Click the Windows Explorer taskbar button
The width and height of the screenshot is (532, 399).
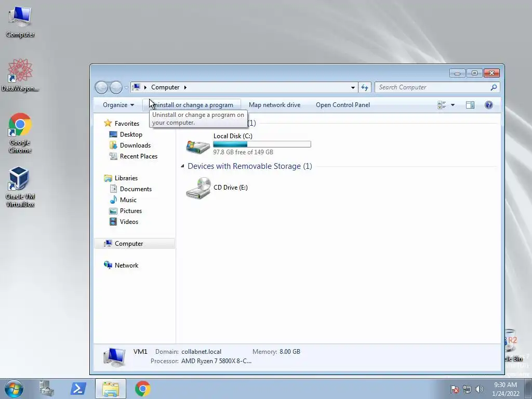111,389
